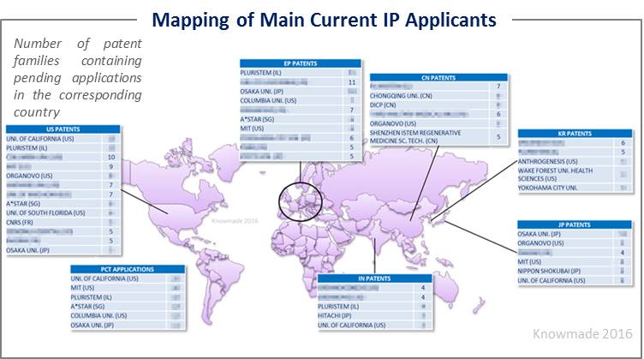Viewport: 644px width, 359px height.
Task: Click the "ANTHROGENESIS (US)" row
Action: (575, 161)
